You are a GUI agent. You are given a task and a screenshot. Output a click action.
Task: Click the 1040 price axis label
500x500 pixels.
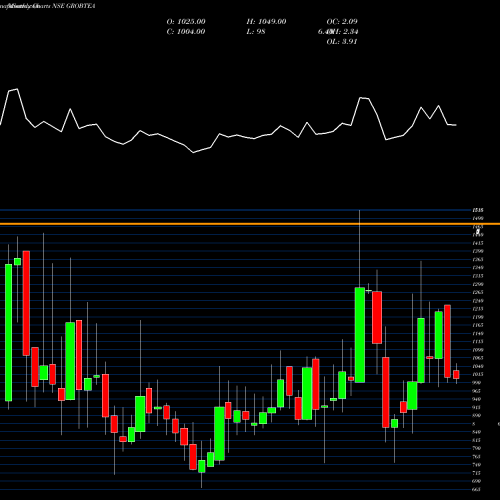[477, 366]
